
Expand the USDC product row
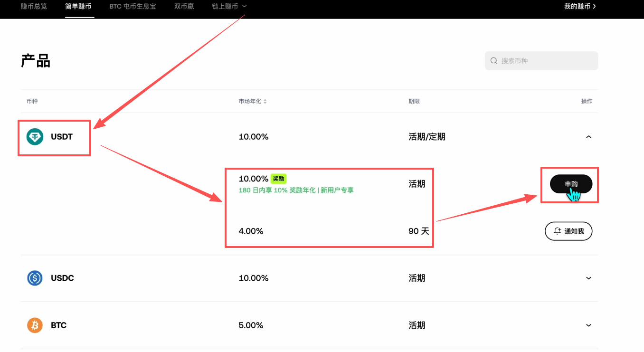[588, 278]
